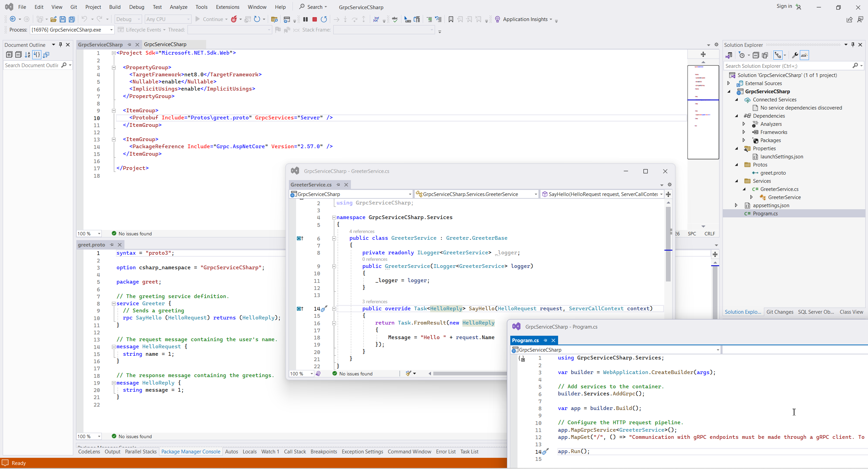Open the Process GrpcServiceCSharp.exe dropdown
868x469 pixels.
[111, 30]
